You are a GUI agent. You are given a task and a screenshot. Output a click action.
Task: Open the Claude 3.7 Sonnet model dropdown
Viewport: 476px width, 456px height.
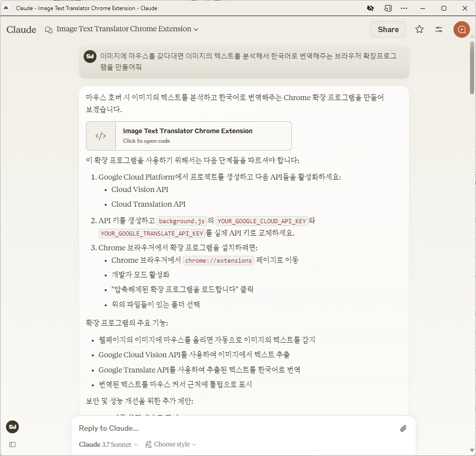point(108,445)
